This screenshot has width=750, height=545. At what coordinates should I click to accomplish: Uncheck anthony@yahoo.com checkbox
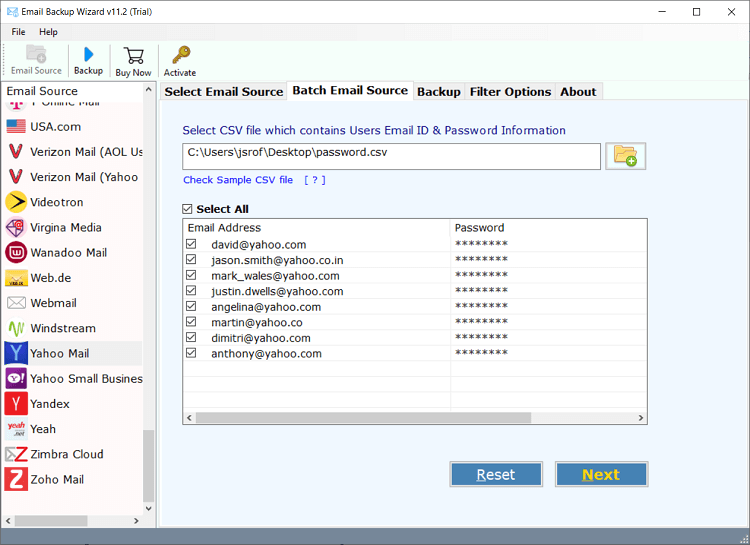(191, 353)
